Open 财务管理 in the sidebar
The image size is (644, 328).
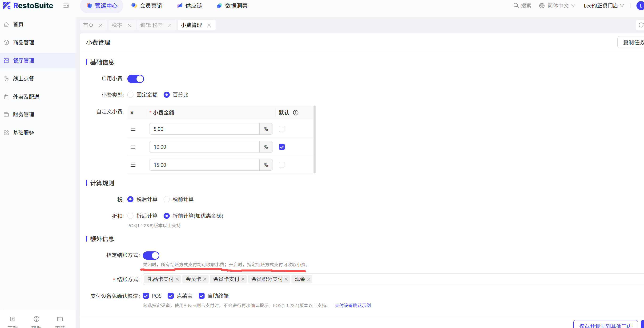pos(24,115)
